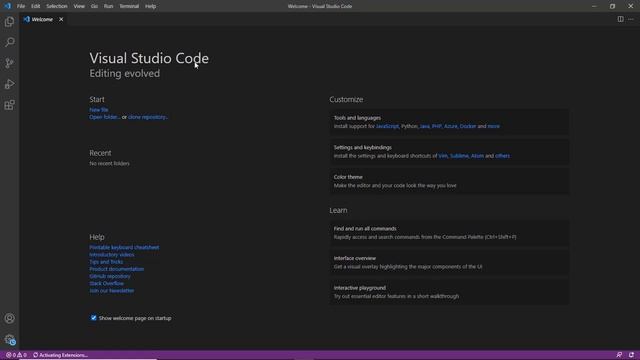Image resolution: width=640 pixels, height=360 pixels.
Task: Open Tips and Tricks link
Action: coord(106,262)
